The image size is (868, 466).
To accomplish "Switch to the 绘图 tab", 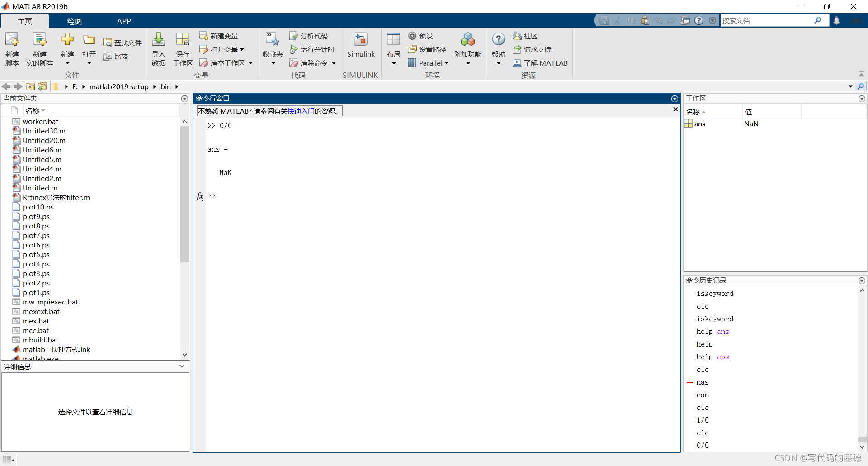I will (x=75, y=21).
